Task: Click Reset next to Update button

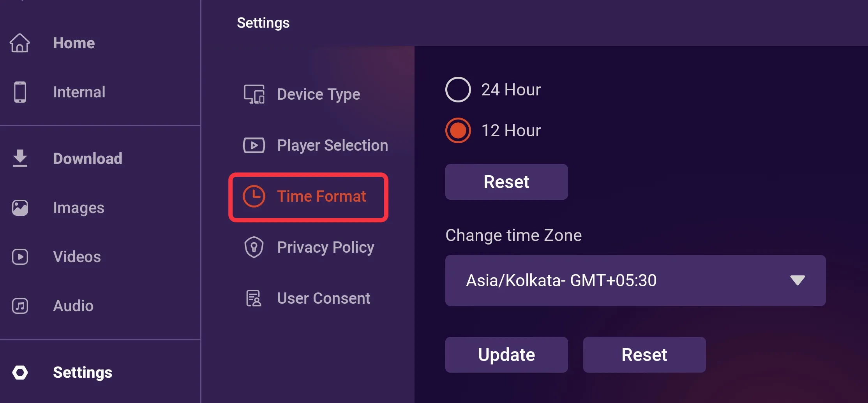Action: [x=644, y=355]
